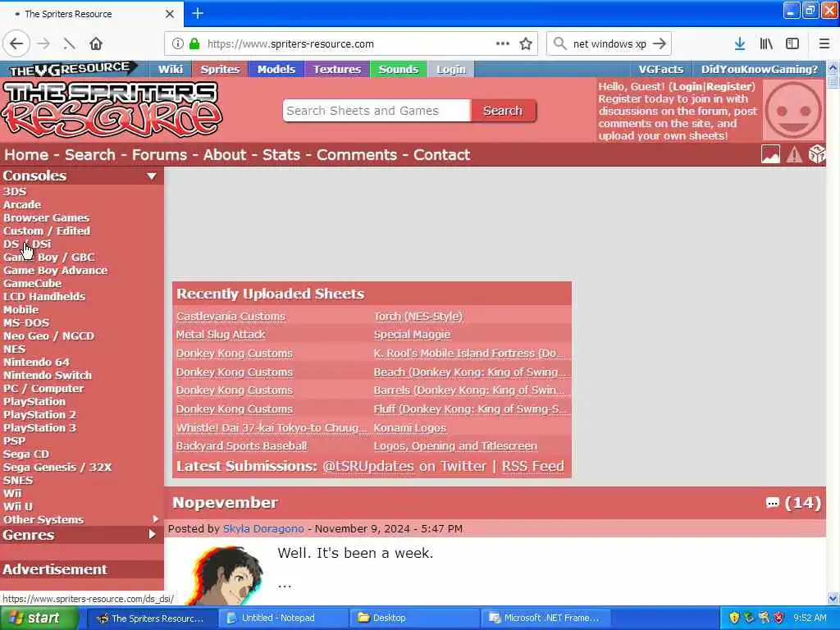
Task: Open the About page link
Action: (225, 155)
